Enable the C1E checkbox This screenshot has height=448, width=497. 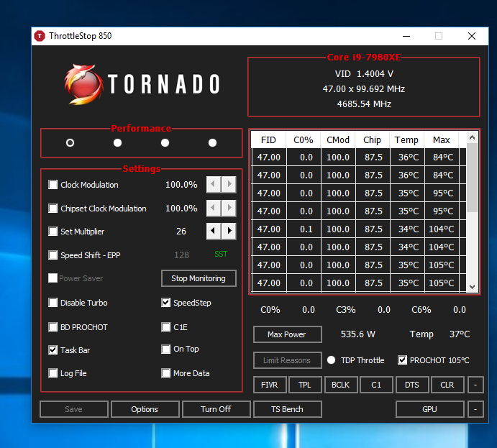point(165,327)
